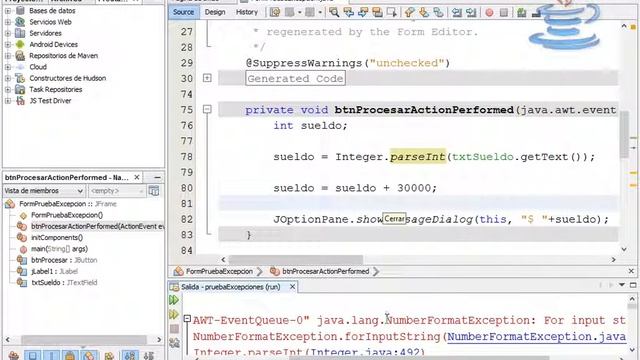
Task: Click editor horizontal scrollbar thumb
Action: pos(296,260)
